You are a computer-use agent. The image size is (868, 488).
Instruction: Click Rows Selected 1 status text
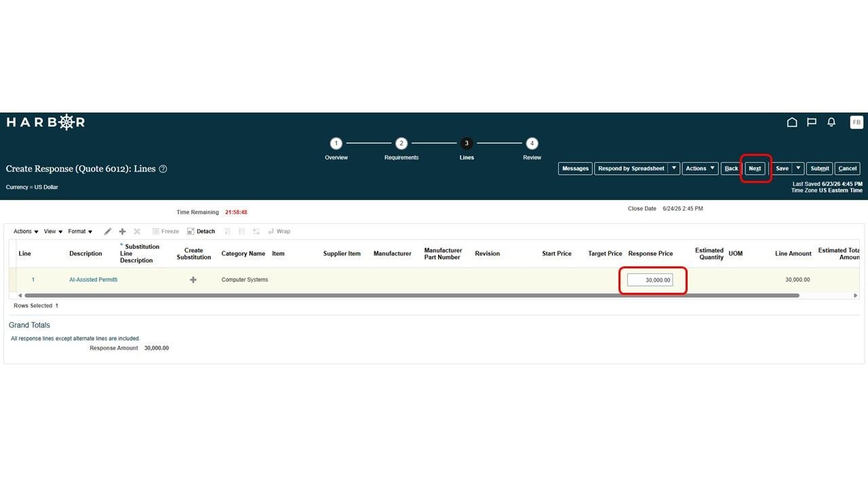pyautogui.click(x=36, y=306)
